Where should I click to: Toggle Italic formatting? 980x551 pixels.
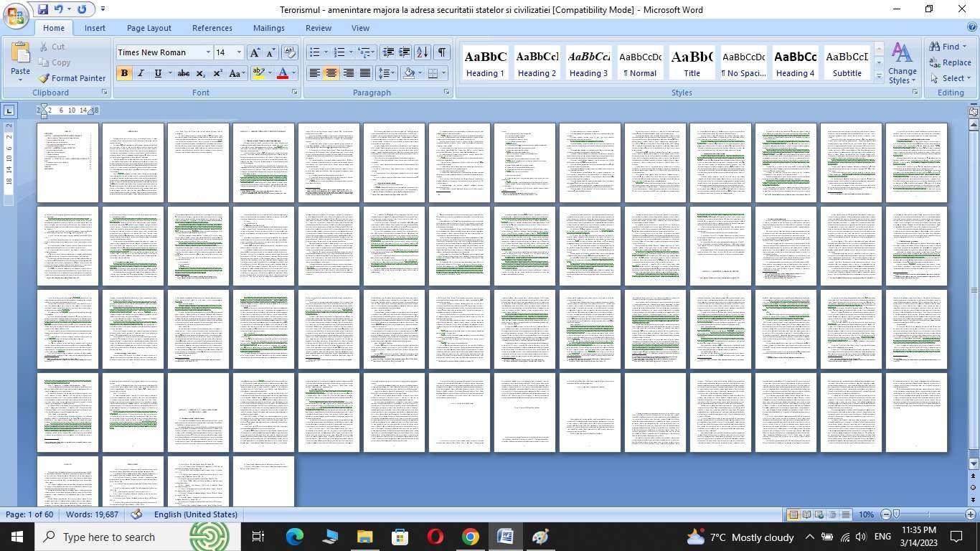coord(141,73)
